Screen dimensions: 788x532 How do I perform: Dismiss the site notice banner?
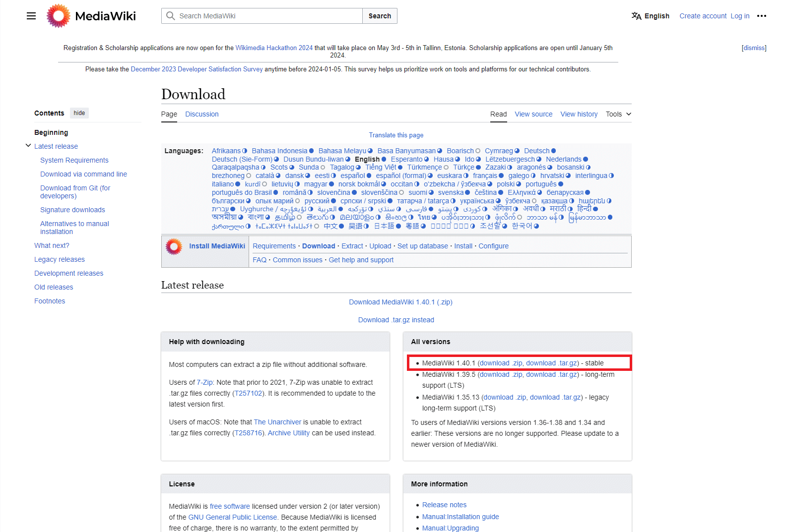(754, 48)
